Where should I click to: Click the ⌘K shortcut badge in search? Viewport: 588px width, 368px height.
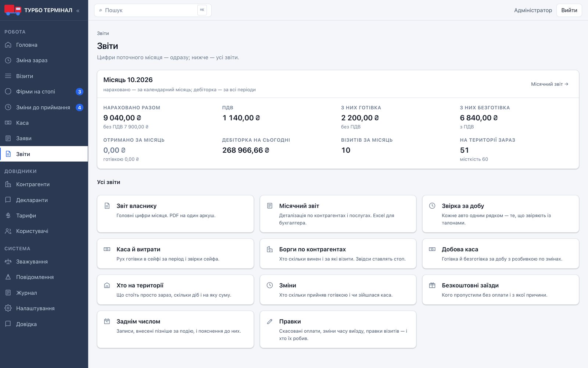(202, 10)
